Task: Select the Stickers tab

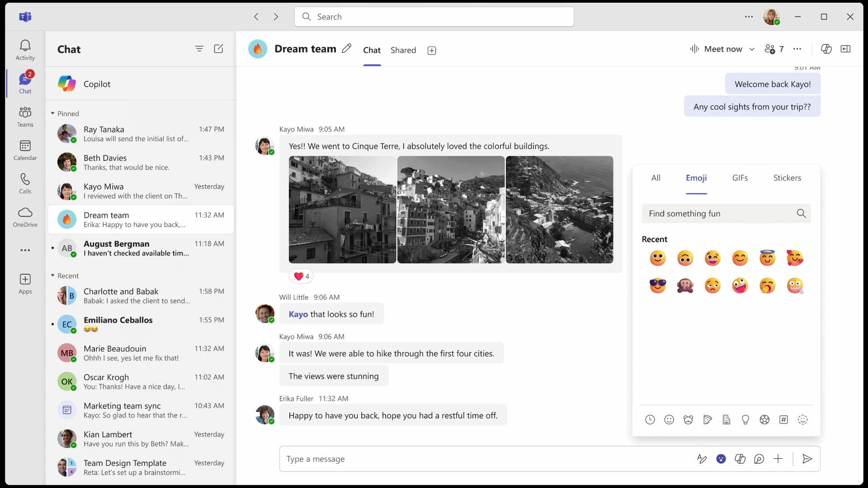Action: click(787, 178)
